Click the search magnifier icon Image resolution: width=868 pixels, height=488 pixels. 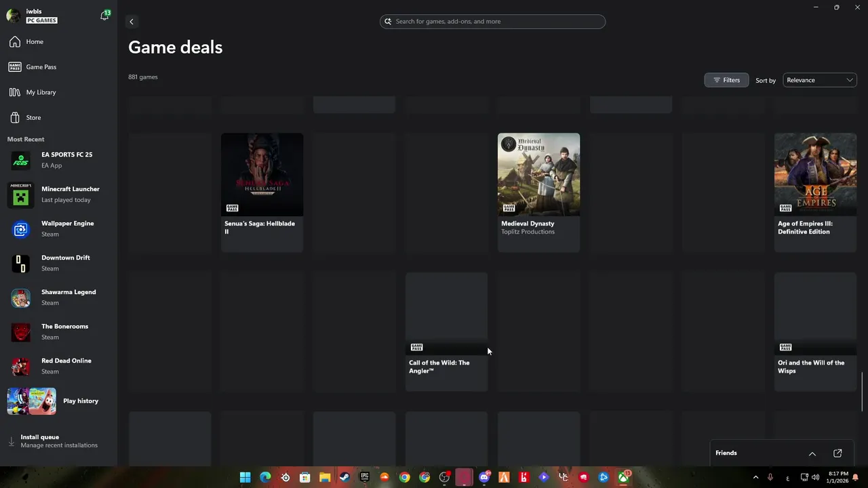pyautogui.click(x=388, y=22)
